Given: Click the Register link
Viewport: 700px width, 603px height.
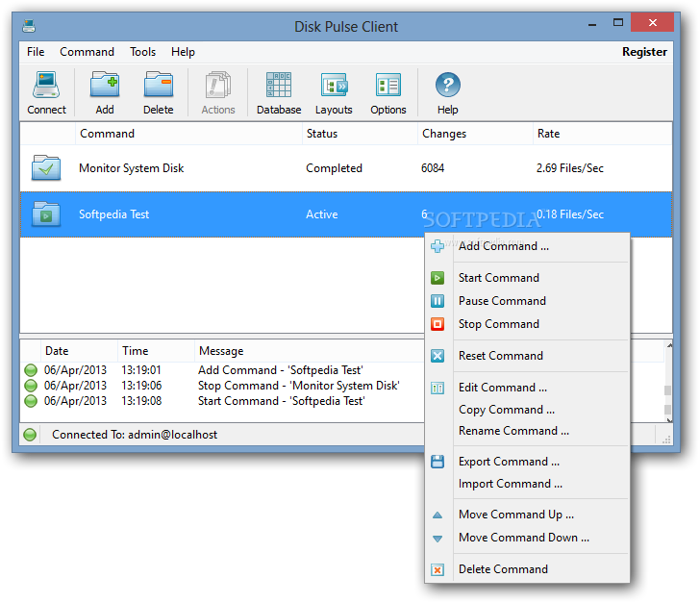Looking at the screenshot, I should coord(644,52).
